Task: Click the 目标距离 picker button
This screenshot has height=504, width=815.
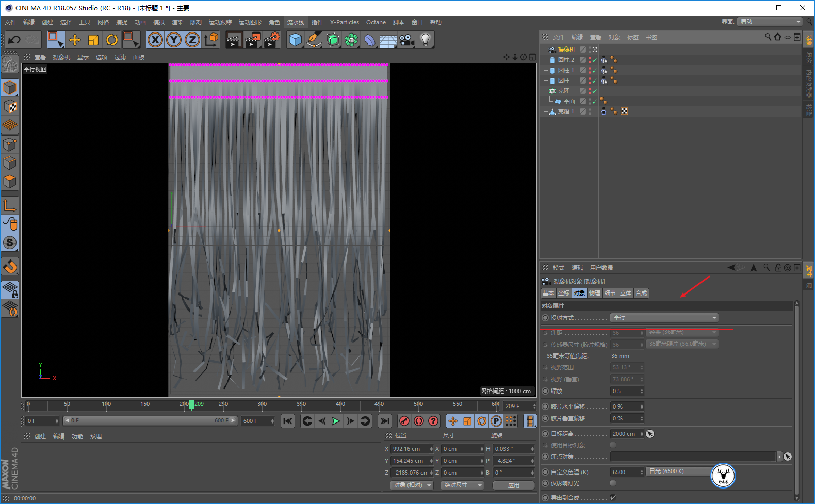Action: (650, 434)
